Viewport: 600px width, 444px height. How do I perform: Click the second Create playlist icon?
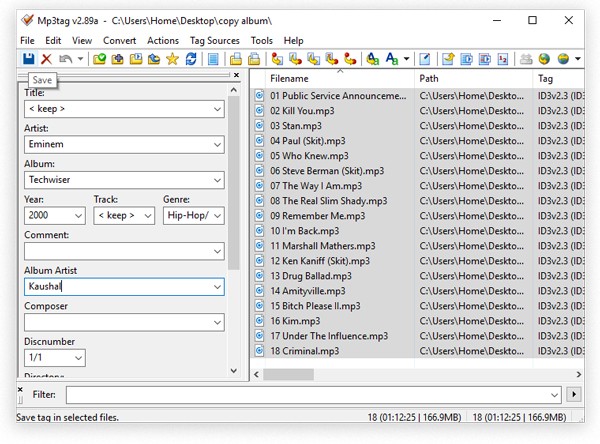point(254,59)
